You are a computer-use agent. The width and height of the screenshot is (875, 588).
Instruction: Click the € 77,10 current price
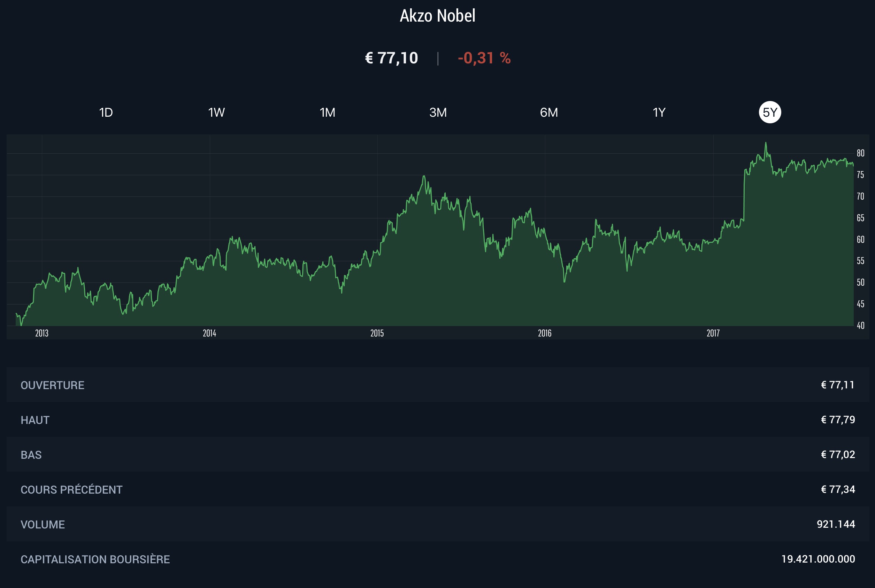pyautogui.click(x=392, y=58)
